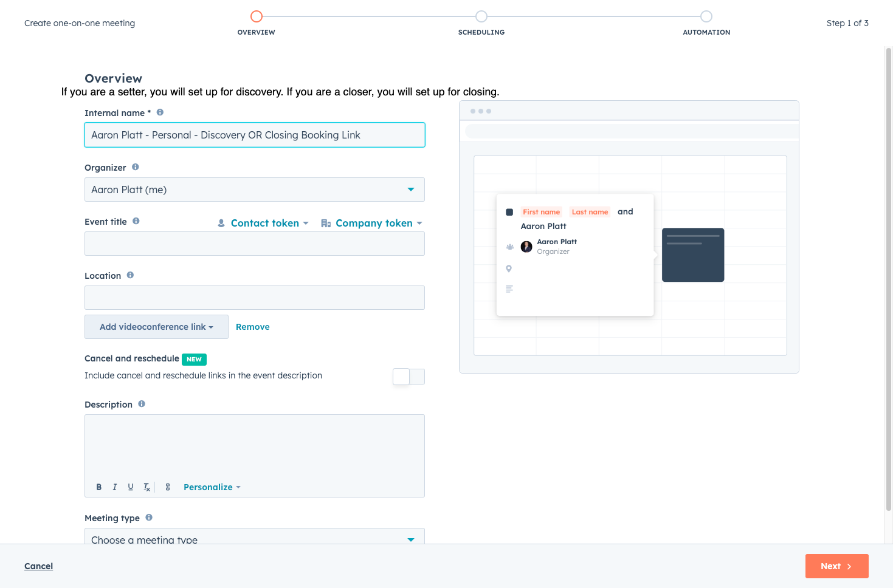Open the Contact token dropdown
The height and width of the screenshot is (588, 893).
(x=263, y=223)
